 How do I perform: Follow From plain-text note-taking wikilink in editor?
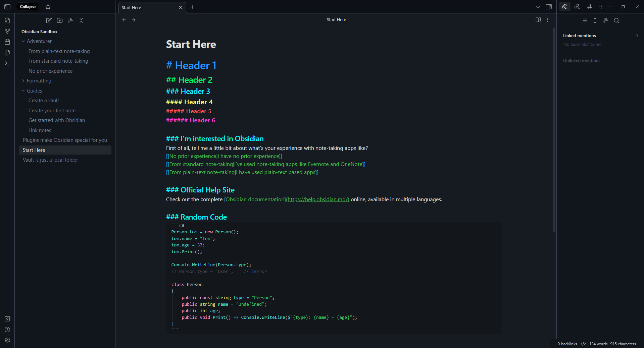pyautogui.click(x=242, y=172)
